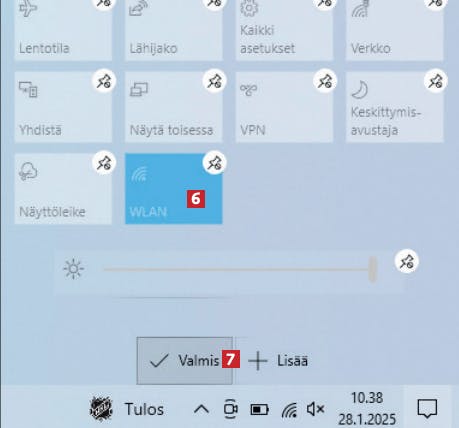
Task: Toggle the WLAN tile
Action: click(x=174, y=189)
